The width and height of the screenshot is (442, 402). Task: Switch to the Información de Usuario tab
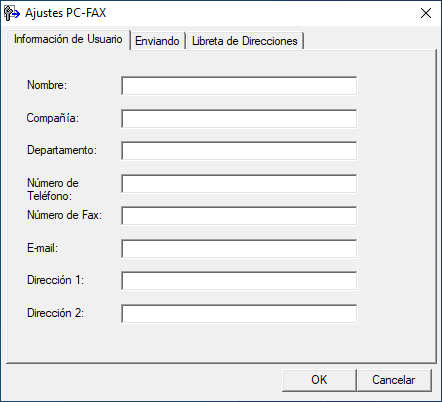(x=68, y=39)
